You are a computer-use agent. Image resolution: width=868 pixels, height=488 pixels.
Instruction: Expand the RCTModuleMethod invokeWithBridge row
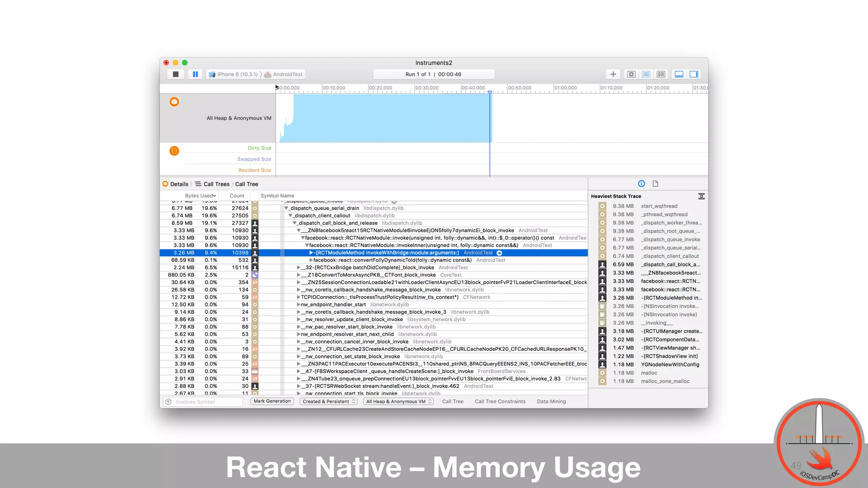(311, 253)
